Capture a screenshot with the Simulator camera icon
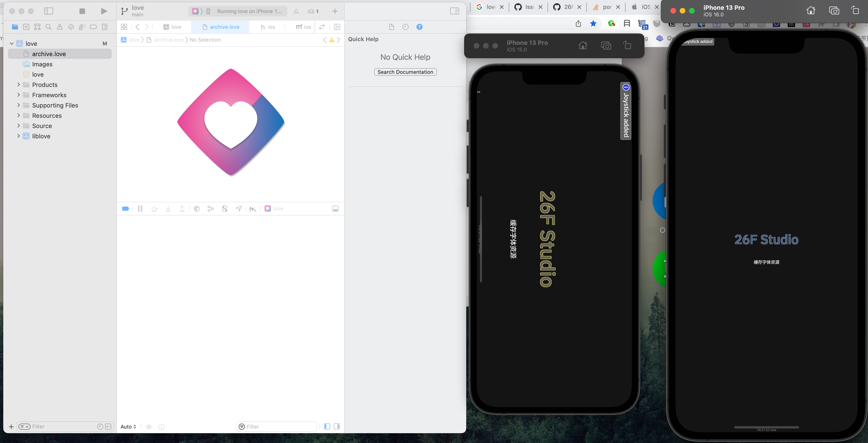Viewport: 868px width, 443px height. [606, 45]
